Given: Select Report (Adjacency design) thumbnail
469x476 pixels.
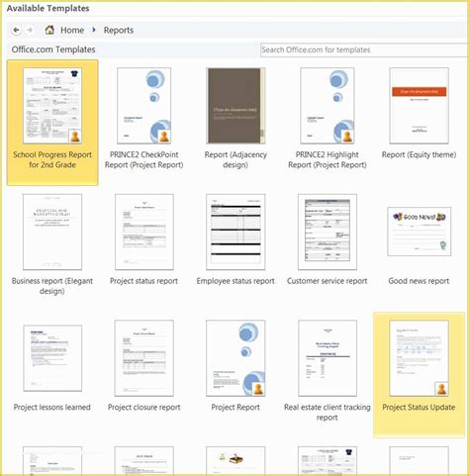Looking at the screenshot, I should (x=235, y=106).
